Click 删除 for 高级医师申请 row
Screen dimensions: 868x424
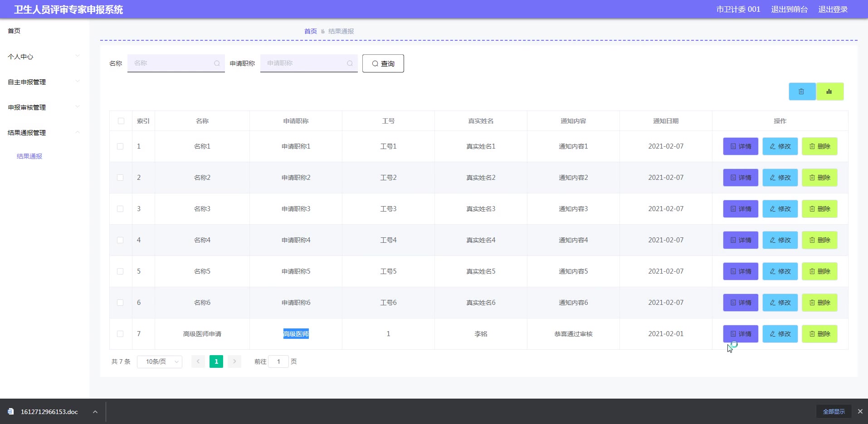(x=819, y=334)
